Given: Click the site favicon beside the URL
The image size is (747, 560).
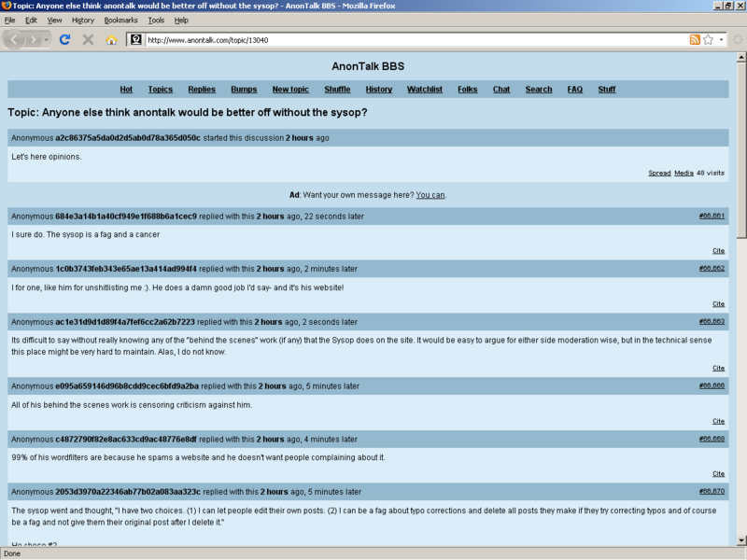Looking at the screenshot, I should 135,40.
